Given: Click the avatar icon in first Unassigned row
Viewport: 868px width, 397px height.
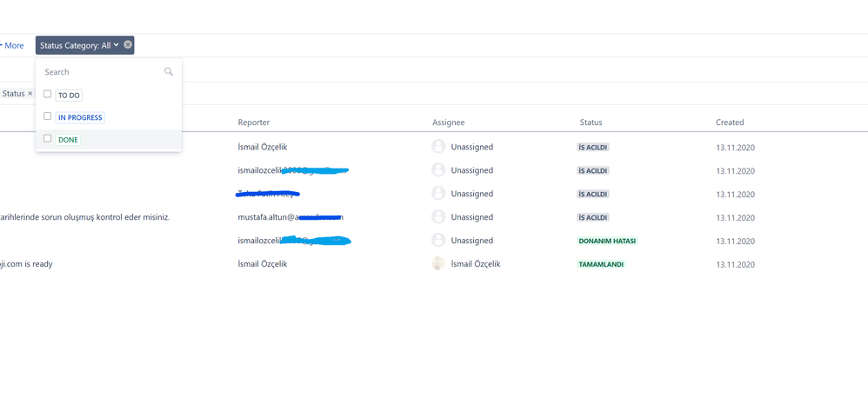Looking at the screenshot, I should [438, 147].
